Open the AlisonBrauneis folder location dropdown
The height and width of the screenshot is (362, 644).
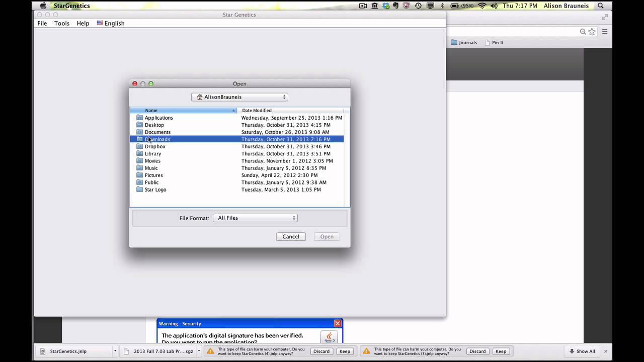point(239,97)
